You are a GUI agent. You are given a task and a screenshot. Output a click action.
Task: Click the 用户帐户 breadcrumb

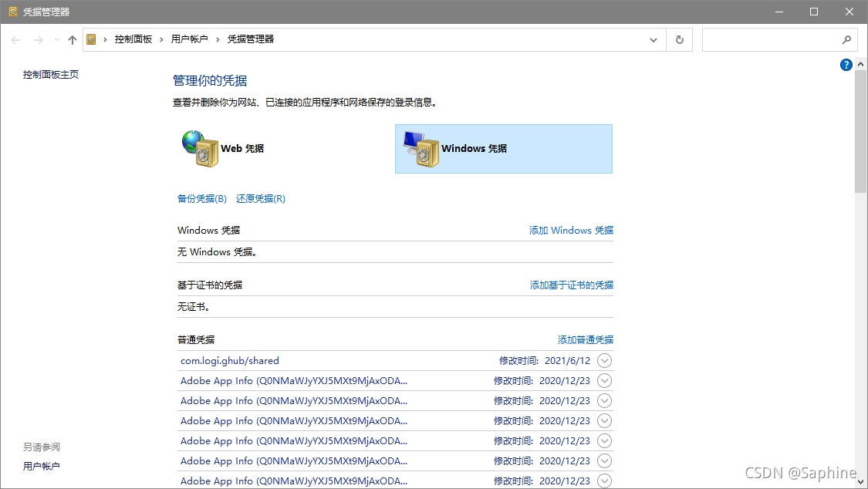click(x=189, y=39)
